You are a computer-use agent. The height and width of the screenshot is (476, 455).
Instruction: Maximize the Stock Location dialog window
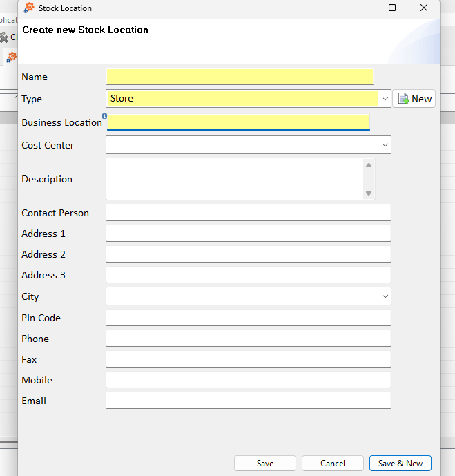pyautogui.click(x=392, y=8)
